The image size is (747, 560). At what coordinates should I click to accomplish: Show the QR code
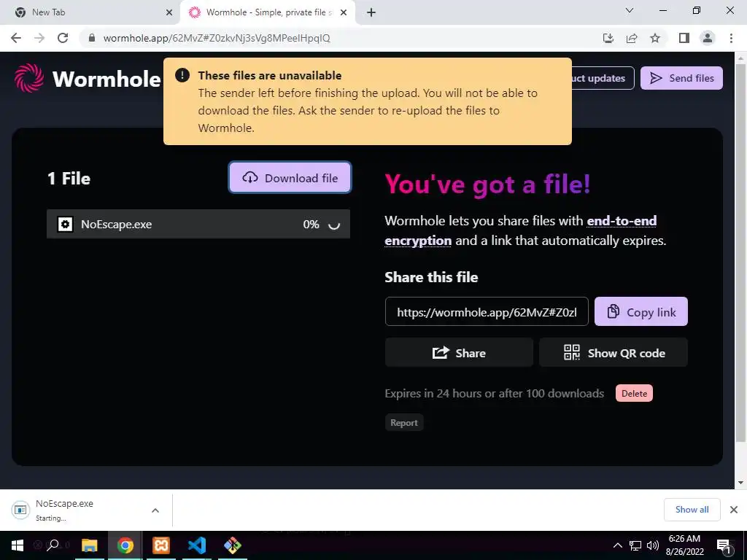tap(613, 353)
